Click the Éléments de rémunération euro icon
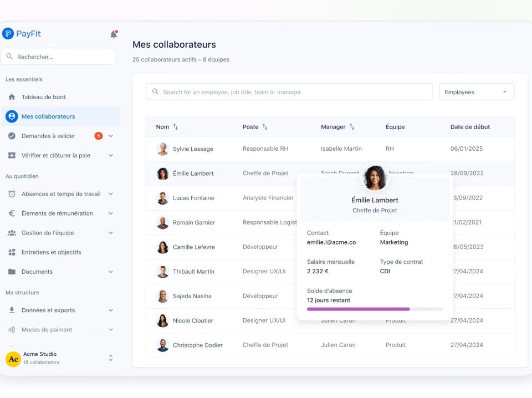This screenshot has width=532, height=398. coord(11,213)
